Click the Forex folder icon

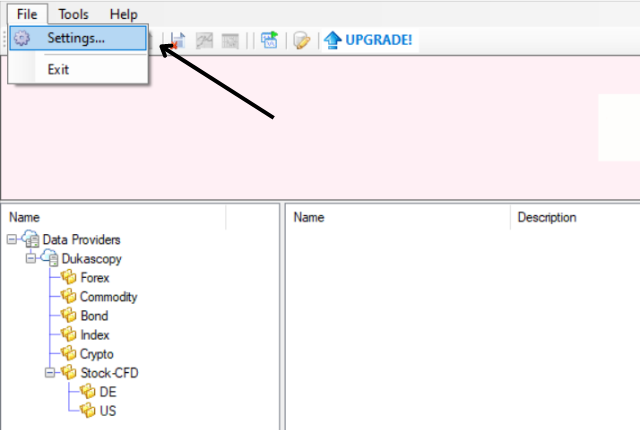(x=69, y=278)
